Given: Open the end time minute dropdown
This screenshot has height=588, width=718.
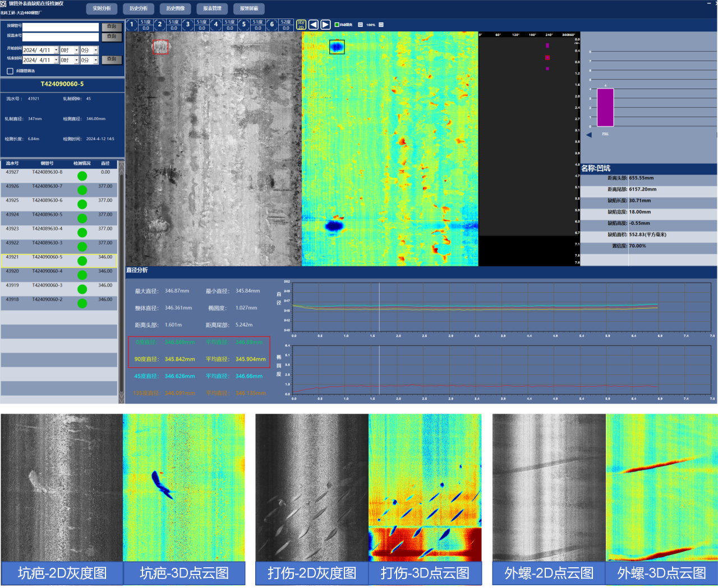Looking at the screenshot, I should pos(96,60).
